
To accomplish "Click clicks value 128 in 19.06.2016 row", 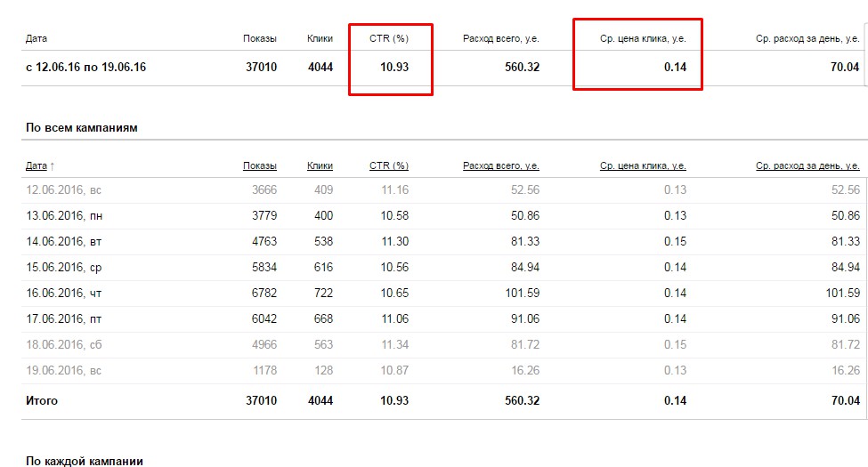I will coord(324,370).
